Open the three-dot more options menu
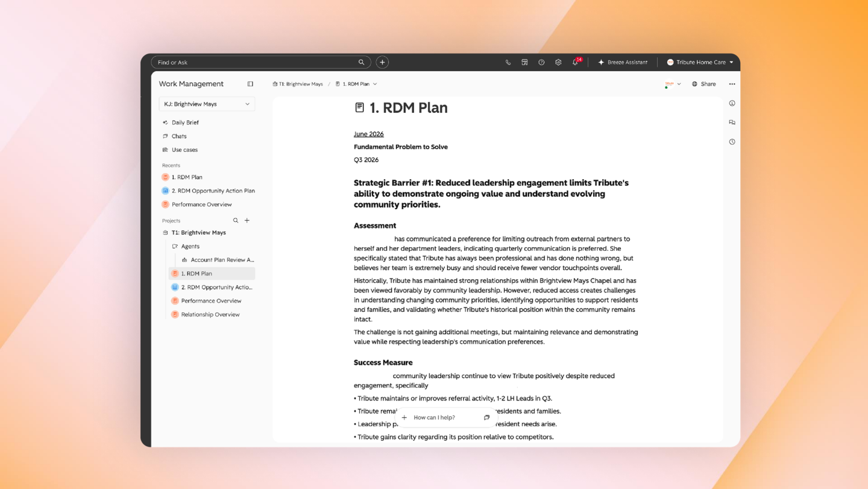 point(732,84)
